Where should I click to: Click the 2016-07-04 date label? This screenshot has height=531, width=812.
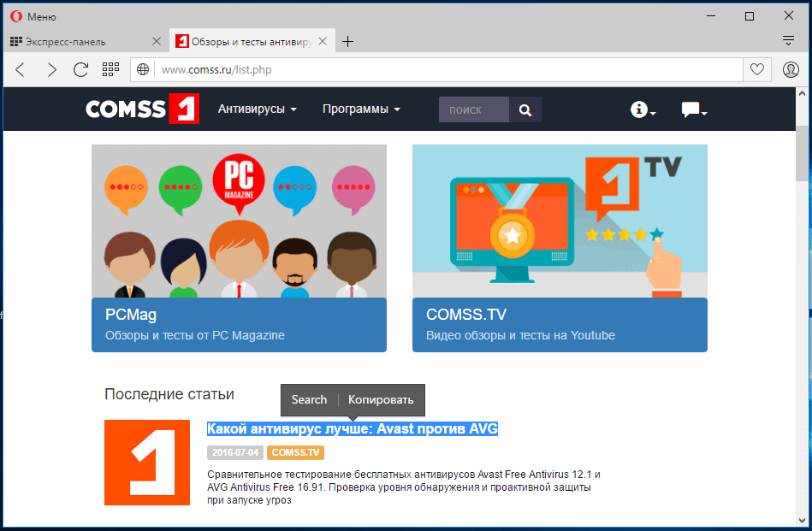(235, 452)
